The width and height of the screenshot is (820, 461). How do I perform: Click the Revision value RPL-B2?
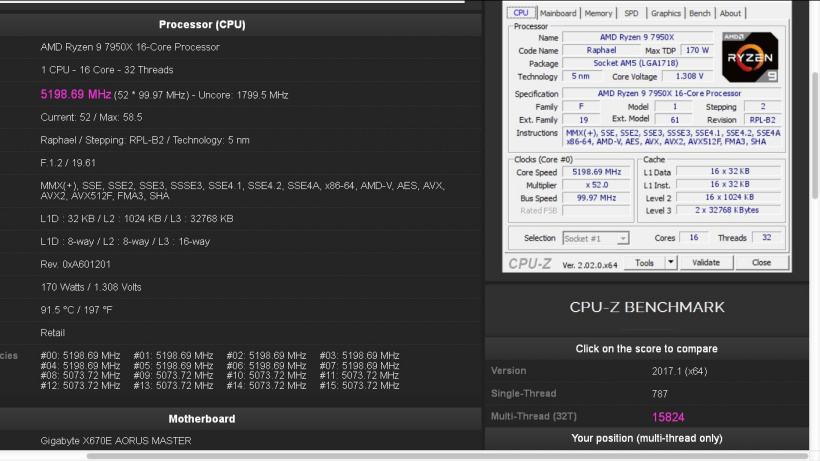pos(762,120)
